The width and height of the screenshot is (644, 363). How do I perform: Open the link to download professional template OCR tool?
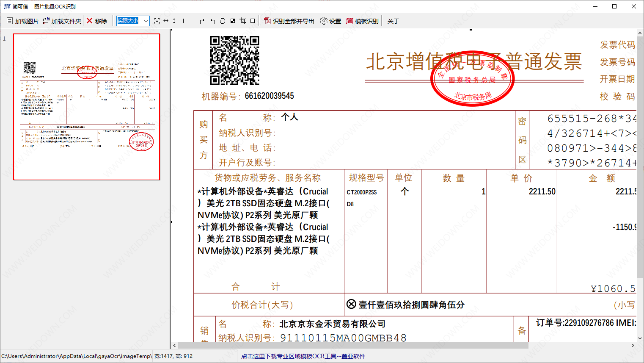tap(303, 356)
